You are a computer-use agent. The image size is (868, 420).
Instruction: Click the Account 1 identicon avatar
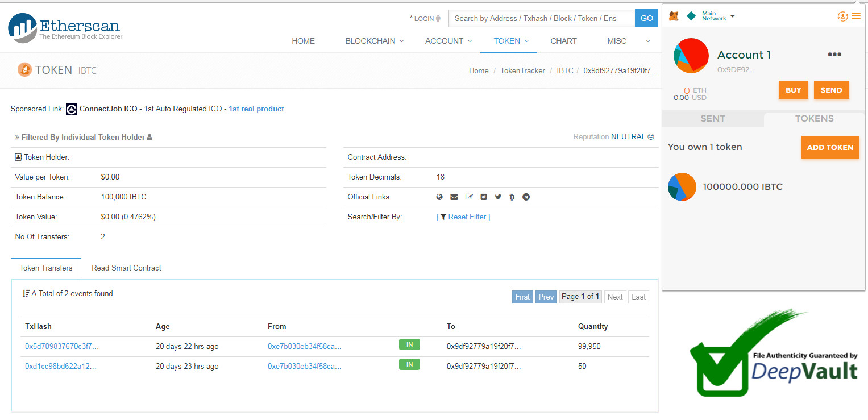click(x=691, y=56)
